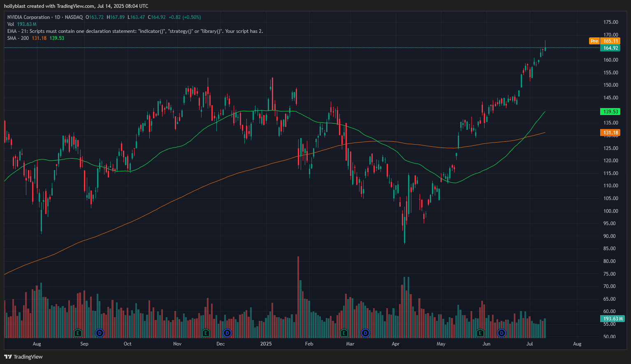
Task: Click the low value L163.47
Action: [136, 17]
